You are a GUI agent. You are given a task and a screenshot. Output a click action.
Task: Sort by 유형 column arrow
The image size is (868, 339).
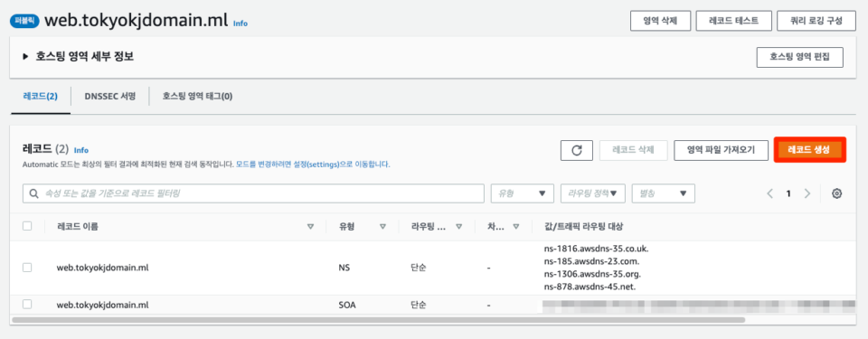tap(382, 227)
